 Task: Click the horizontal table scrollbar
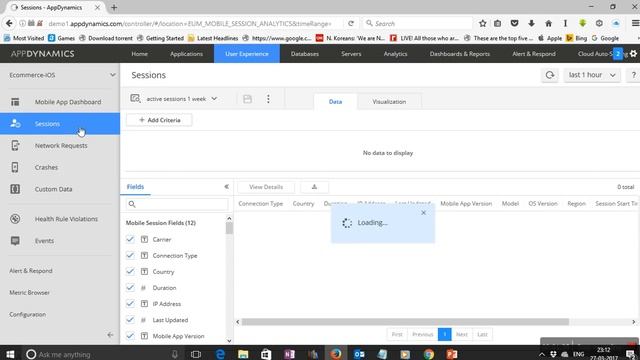pyautogui.click(x=405, y=322)
